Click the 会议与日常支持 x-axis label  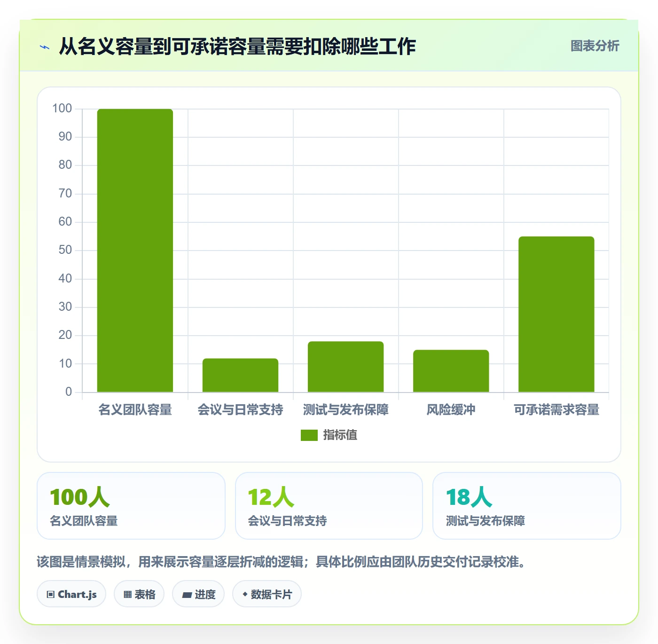pyautogui.click(x=240, y=410)
